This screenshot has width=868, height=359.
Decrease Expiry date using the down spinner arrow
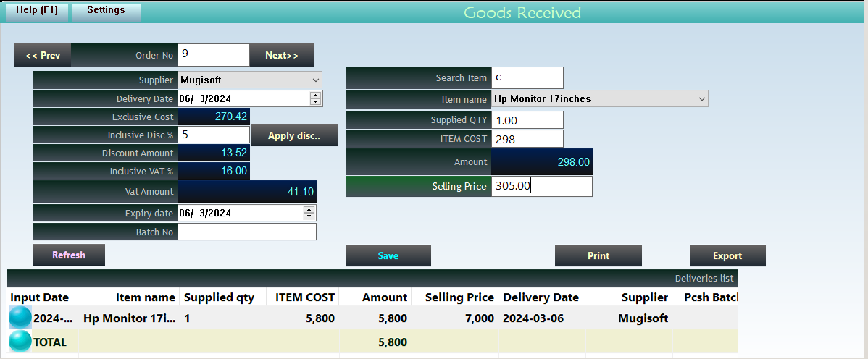[309, 216]
